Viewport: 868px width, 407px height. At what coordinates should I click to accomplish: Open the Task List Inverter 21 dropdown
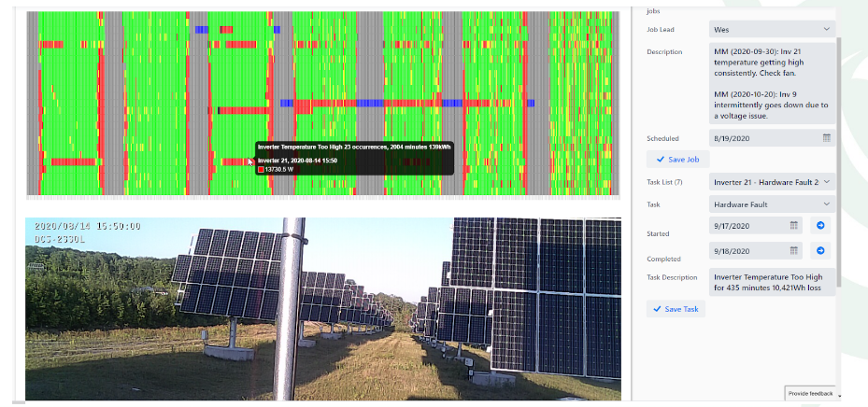(x=771, y=182)
